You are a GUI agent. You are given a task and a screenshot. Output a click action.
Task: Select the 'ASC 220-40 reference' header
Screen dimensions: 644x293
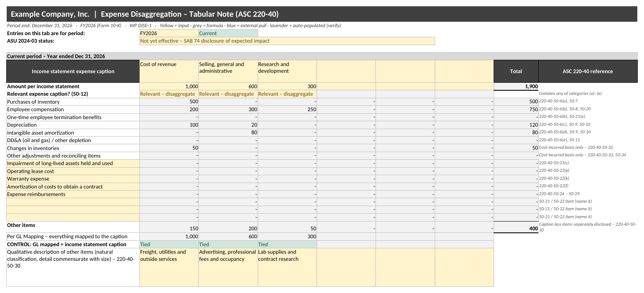point(588,71)
